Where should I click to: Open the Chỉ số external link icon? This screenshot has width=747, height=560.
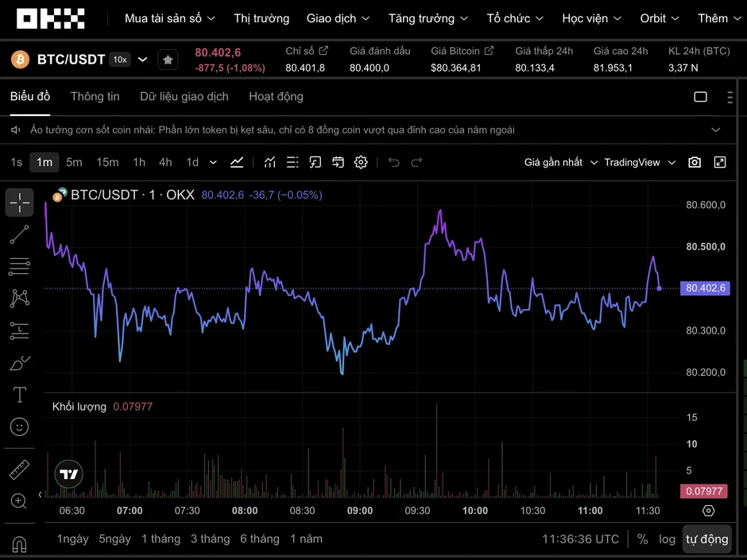click(323, 51)
